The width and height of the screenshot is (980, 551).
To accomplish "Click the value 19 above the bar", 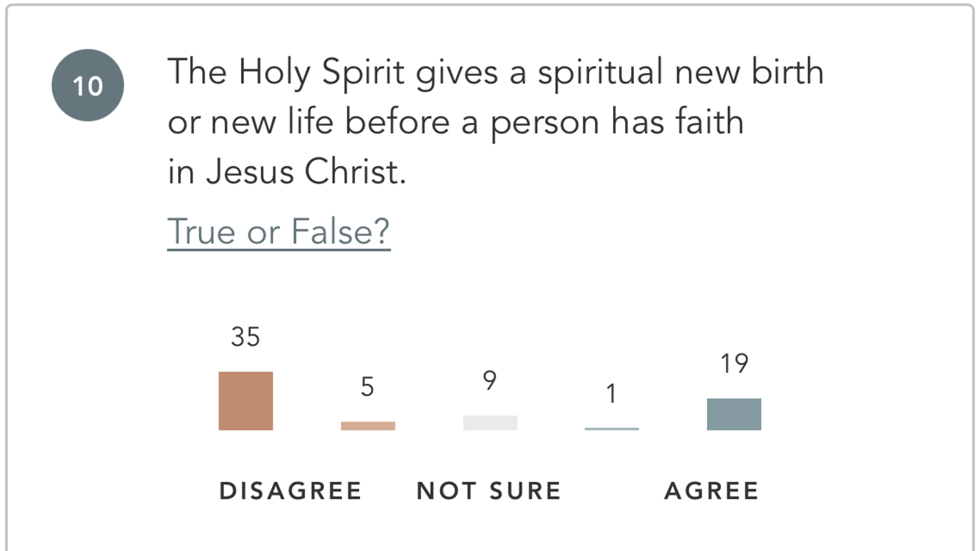I will click(x=734, y=363).
